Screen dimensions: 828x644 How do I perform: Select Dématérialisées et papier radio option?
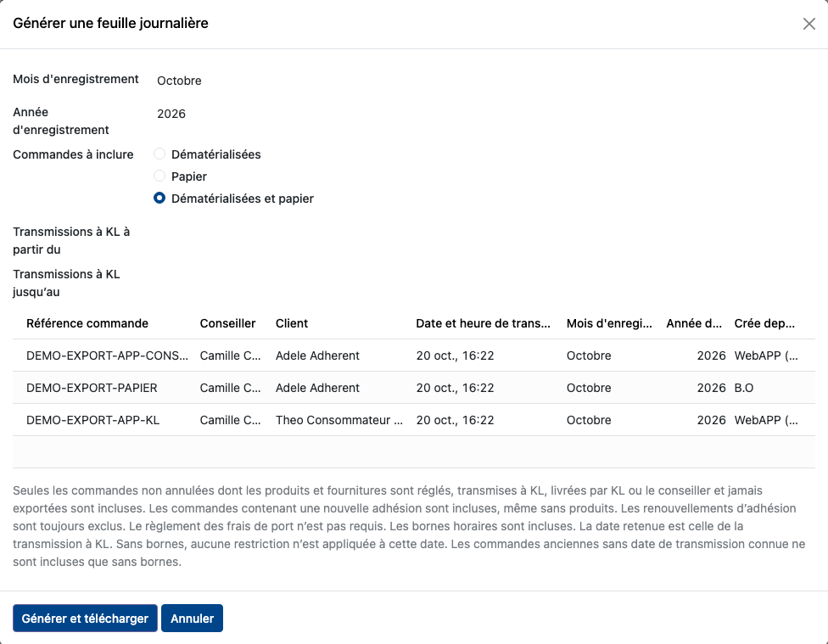coord(159,199)
